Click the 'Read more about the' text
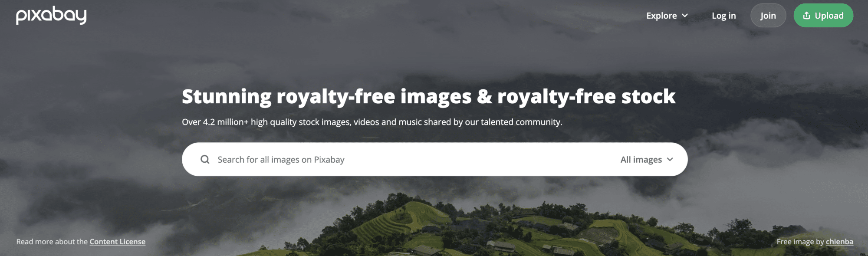Image resolution: width=868 pixels, height=256 pixels. coord(52,242)
